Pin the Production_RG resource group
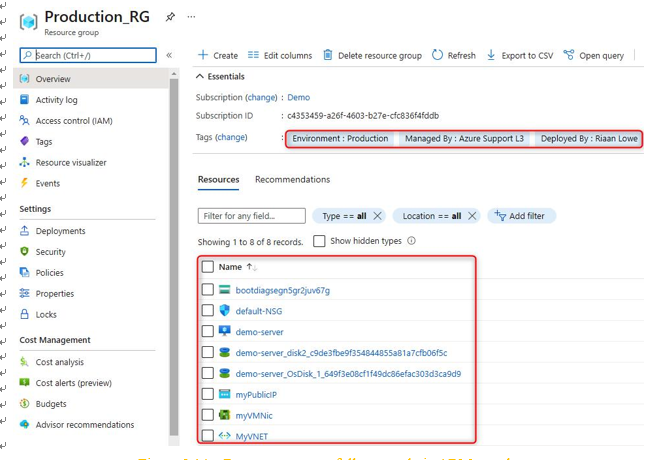672x460 pixels. (x=170, y=17)
